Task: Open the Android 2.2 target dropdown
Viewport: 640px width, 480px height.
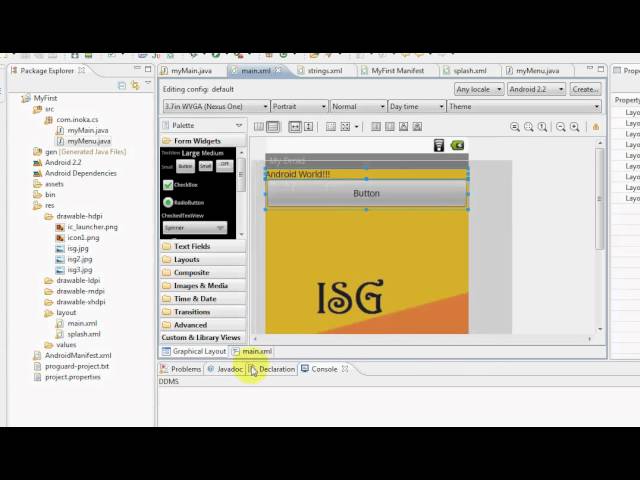Action: (536, 89)
